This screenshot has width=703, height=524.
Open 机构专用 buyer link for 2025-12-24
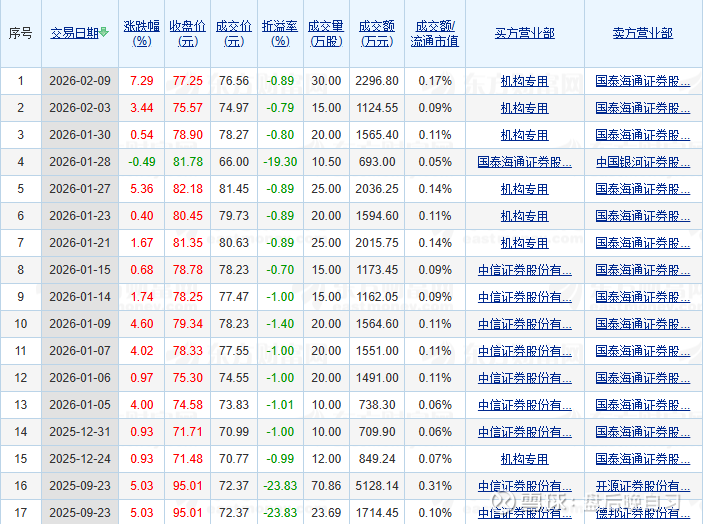[x=525, y=459]
